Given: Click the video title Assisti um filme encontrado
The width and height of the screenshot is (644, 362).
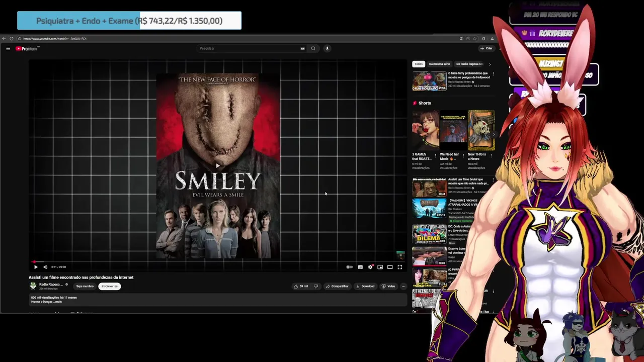Looking at the screenshot, I should (x=81, y=278).
